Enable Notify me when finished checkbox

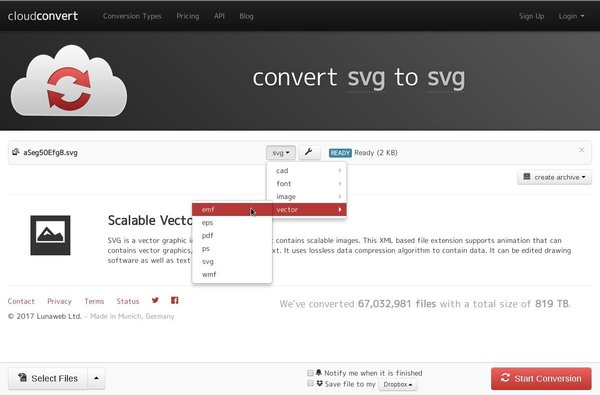310,373
